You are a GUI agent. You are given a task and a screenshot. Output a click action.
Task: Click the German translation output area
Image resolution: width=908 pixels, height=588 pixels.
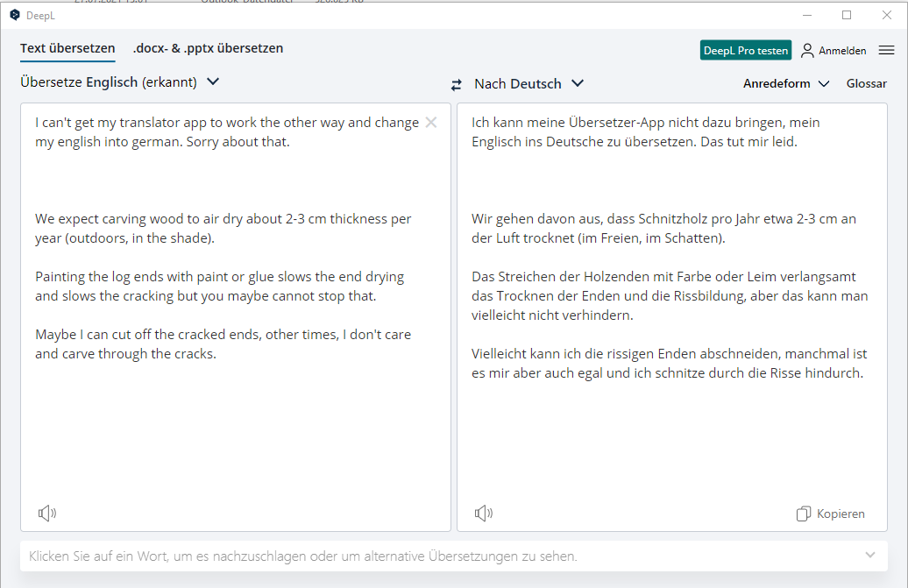671,317
